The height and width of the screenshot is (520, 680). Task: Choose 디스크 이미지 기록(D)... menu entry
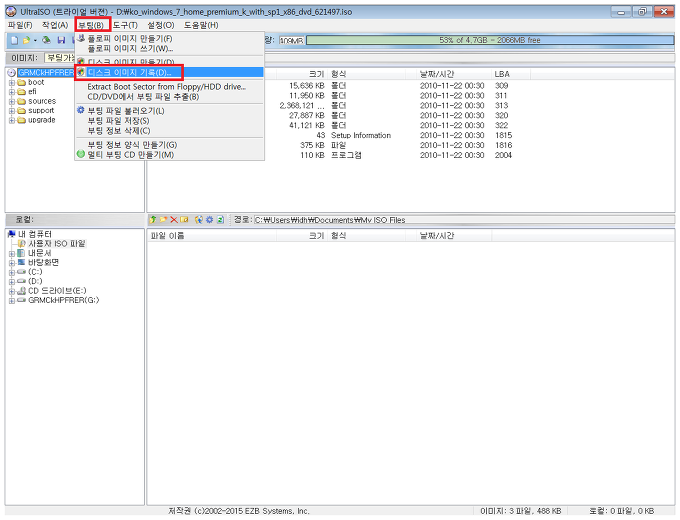tap(169, 72)
